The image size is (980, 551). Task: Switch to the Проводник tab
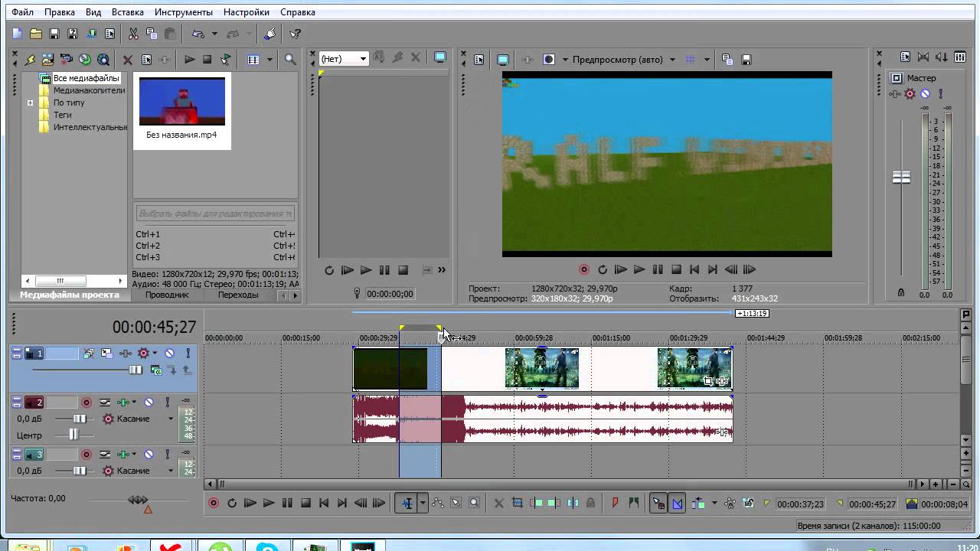tap(167, 295)
